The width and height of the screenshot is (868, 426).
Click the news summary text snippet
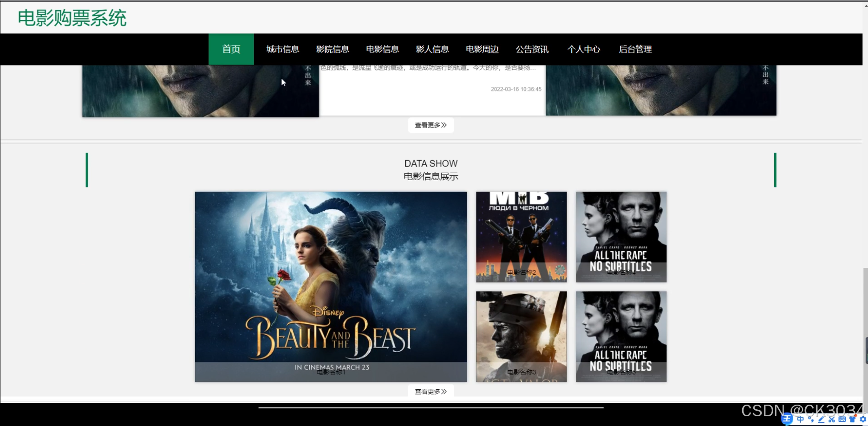click(x=428, y=68)
